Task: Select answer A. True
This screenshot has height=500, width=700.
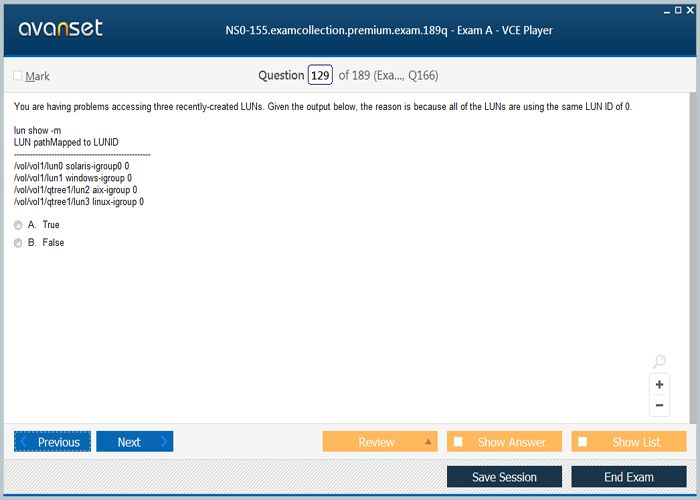Action: tap(18, 225)
